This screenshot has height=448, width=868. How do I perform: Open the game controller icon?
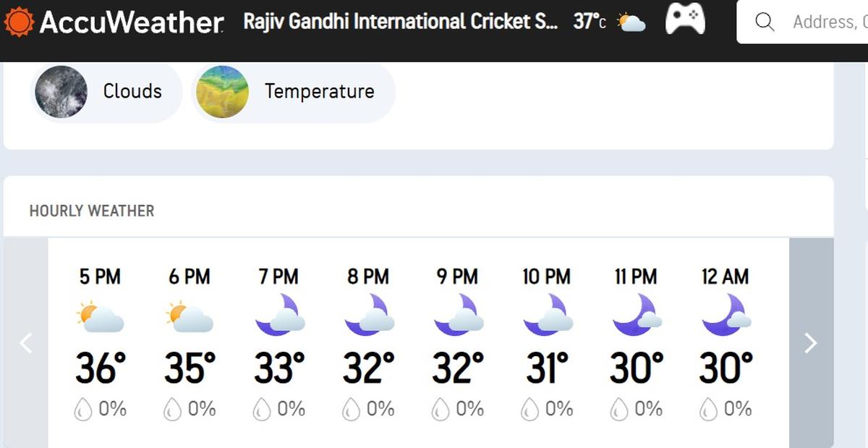[x=684, y=19]
